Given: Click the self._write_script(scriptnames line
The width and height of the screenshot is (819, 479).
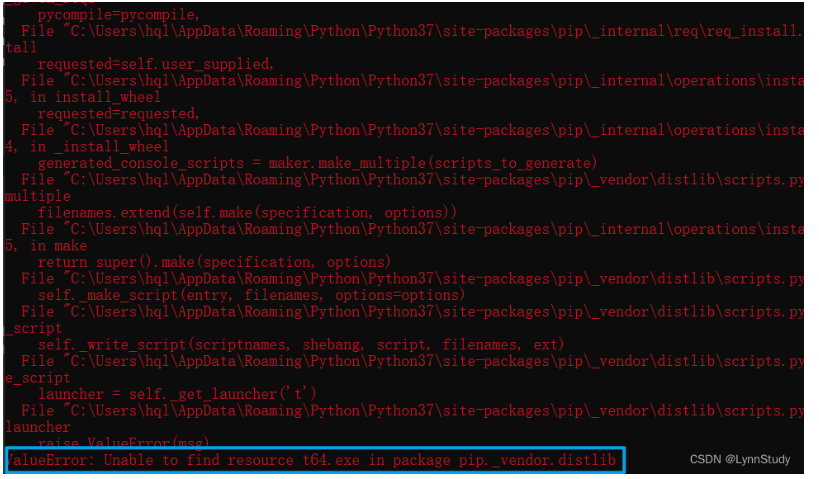Looking at the screenshot, I should click(x=301, y=345).
